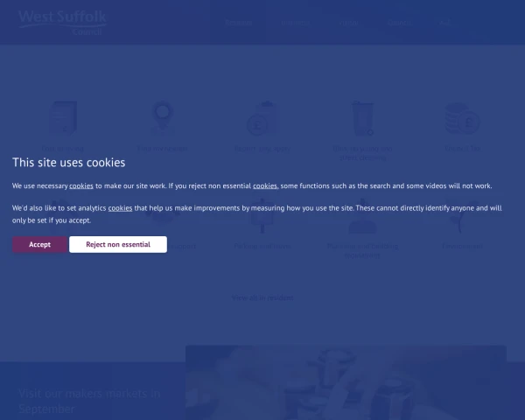Open the Visitor navigation tab
Viewport: 525px width, 420px height.
[x=348, y=23]
